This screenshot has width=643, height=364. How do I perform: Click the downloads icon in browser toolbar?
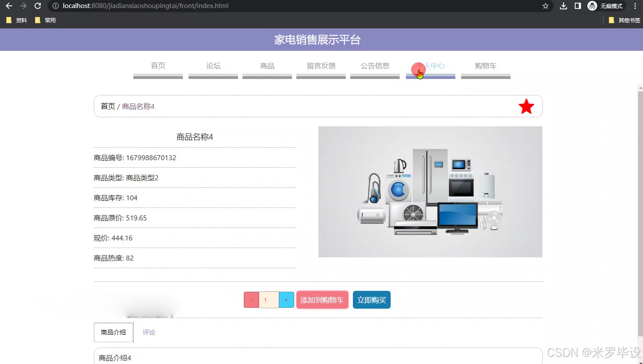[563, 6]
